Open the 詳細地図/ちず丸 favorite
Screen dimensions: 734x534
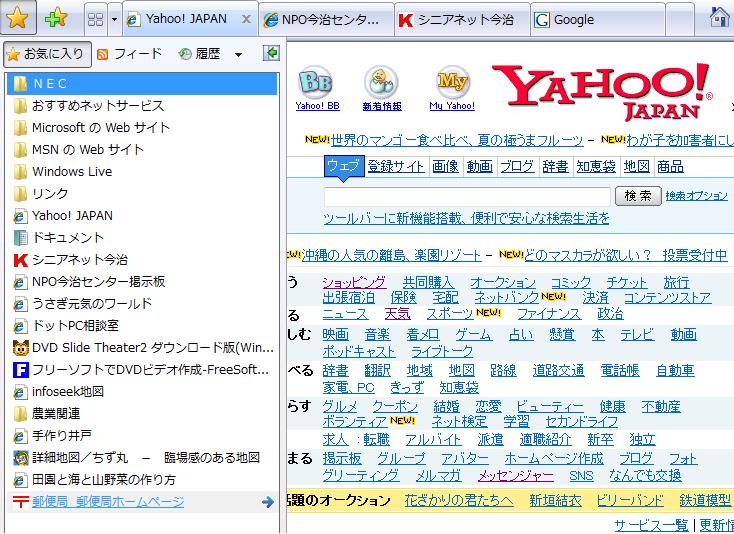click(142, 458)
